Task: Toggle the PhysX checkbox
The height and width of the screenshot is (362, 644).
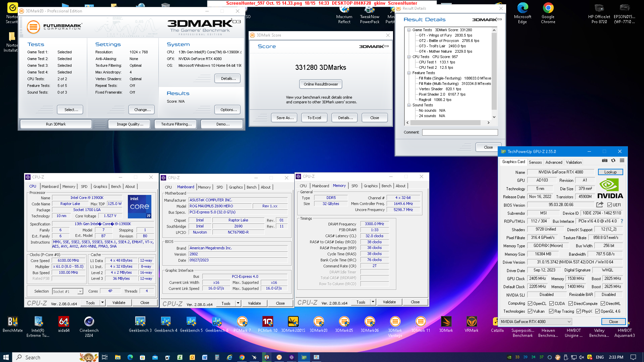Action: pyautogui.click(x=579, y=311)
